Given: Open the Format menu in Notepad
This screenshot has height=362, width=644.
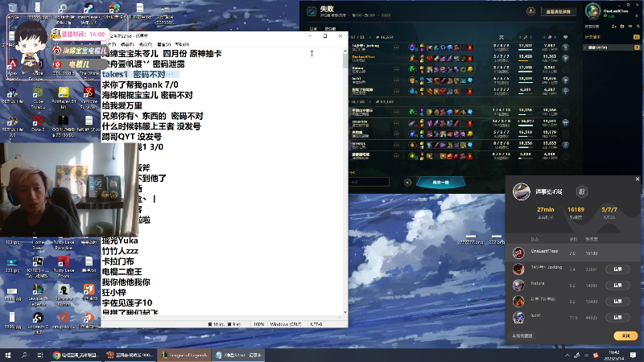Looking at the screenshot, I should coord(146,44).
